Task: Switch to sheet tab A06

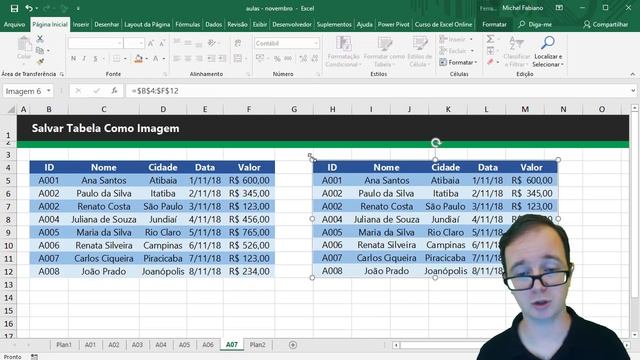Action: (x=208, y=345)
